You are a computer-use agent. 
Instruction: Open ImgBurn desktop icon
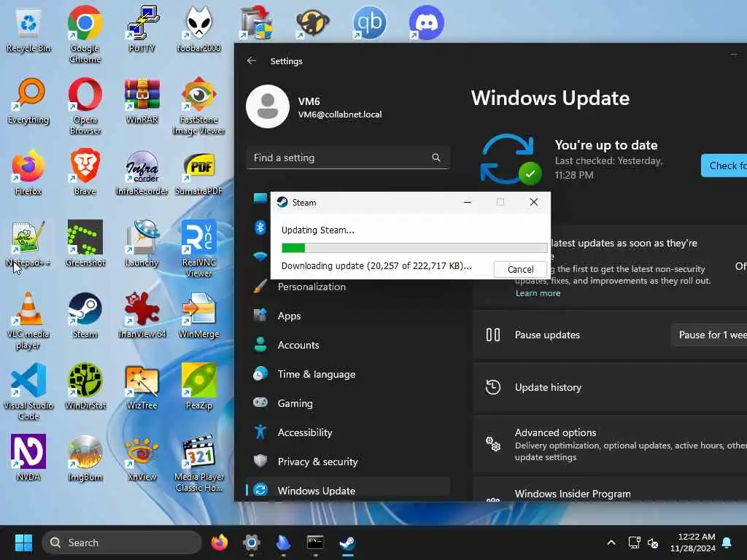[x=85, y=458]
